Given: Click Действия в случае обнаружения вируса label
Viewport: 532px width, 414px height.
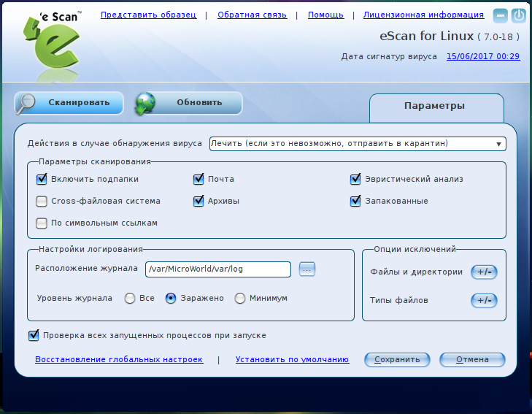Looking at the screenshot, I should click(115, 144).
